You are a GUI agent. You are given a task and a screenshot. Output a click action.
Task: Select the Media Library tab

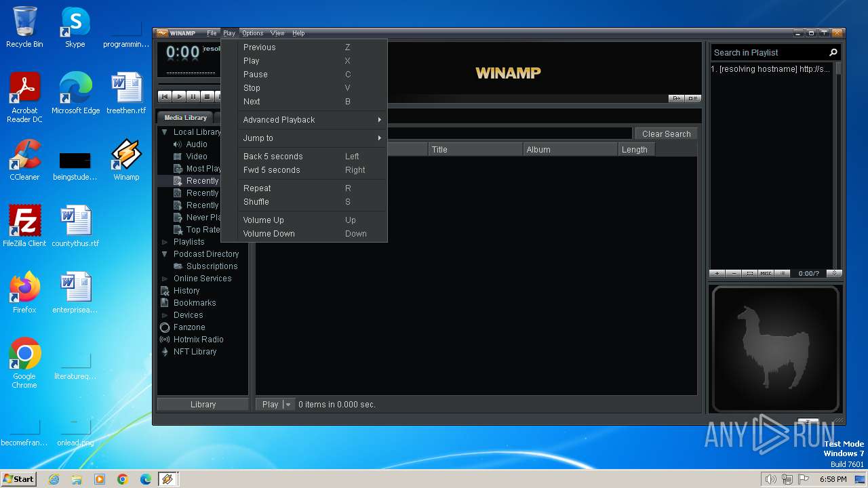coord(185,118)
